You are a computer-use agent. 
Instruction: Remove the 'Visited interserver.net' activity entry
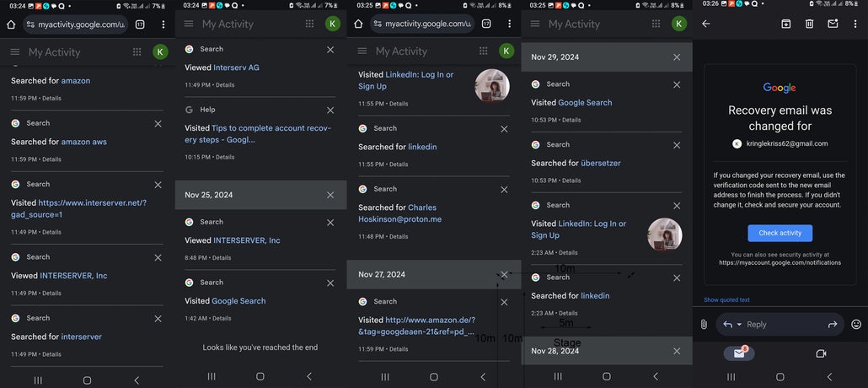click(158, 185)
